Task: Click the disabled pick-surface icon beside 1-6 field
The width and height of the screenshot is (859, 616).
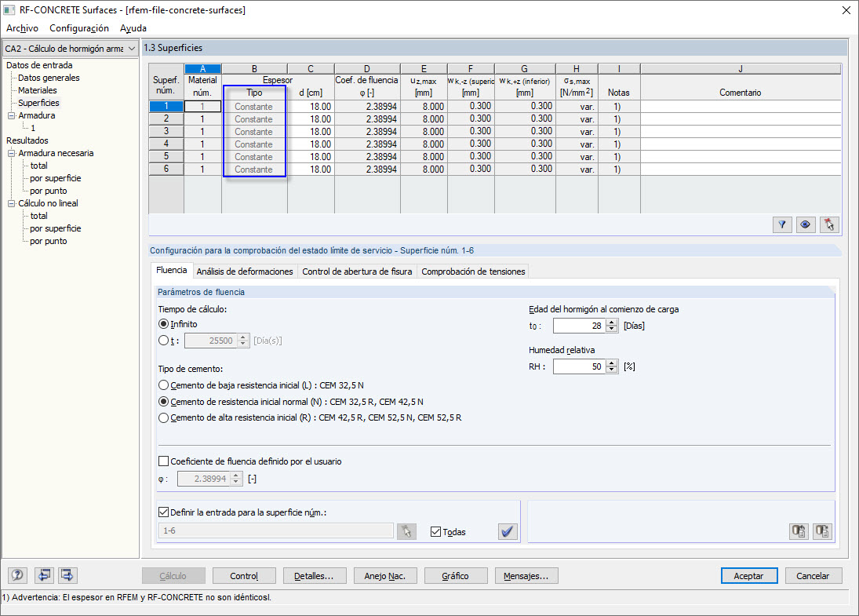Action: [x=406, y=531]
